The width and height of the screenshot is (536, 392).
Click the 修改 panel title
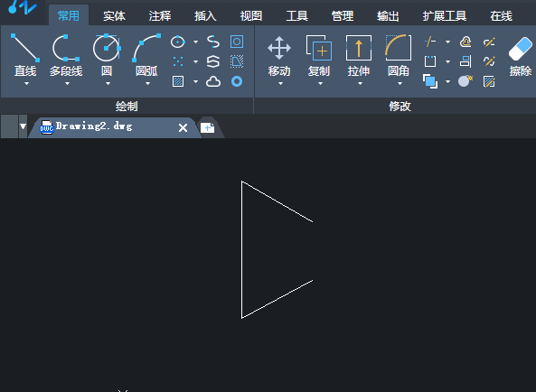pos(400,107)
